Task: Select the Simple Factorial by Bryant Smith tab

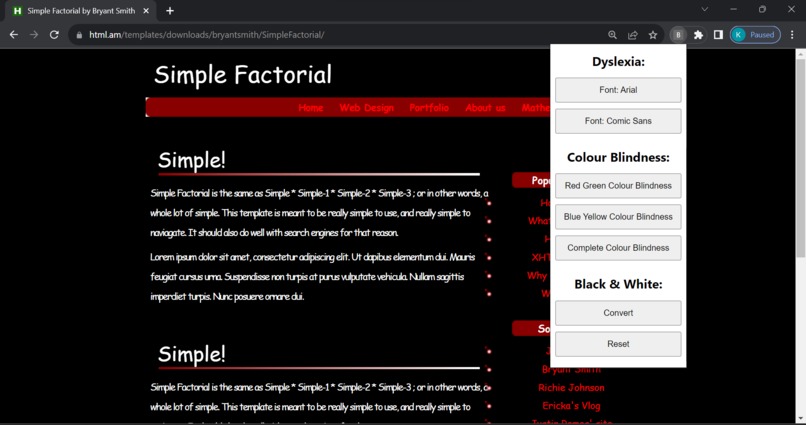Action: click(x=81, y=11)
